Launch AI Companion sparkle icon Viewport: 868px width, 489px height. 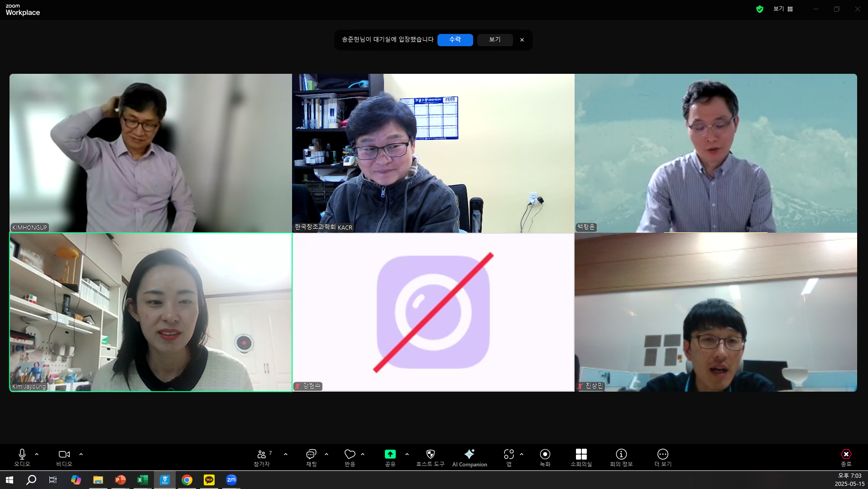click(x=470, y=457)
